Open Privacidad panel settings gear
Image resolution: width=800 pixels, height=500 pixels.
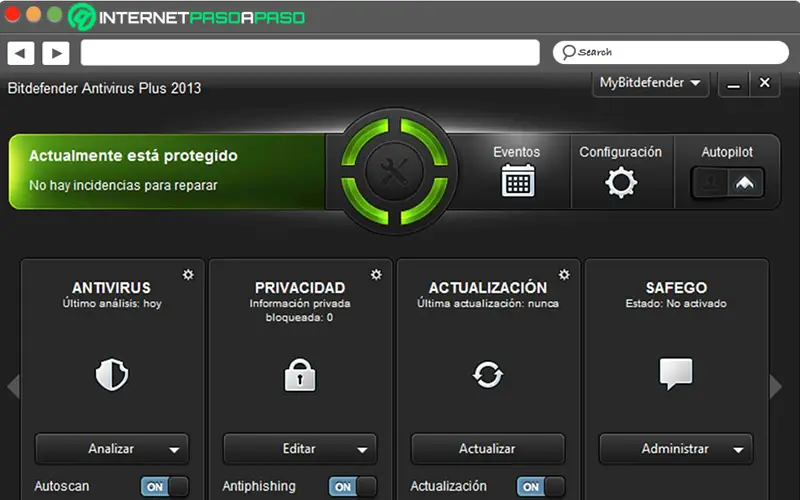point(376,274)
